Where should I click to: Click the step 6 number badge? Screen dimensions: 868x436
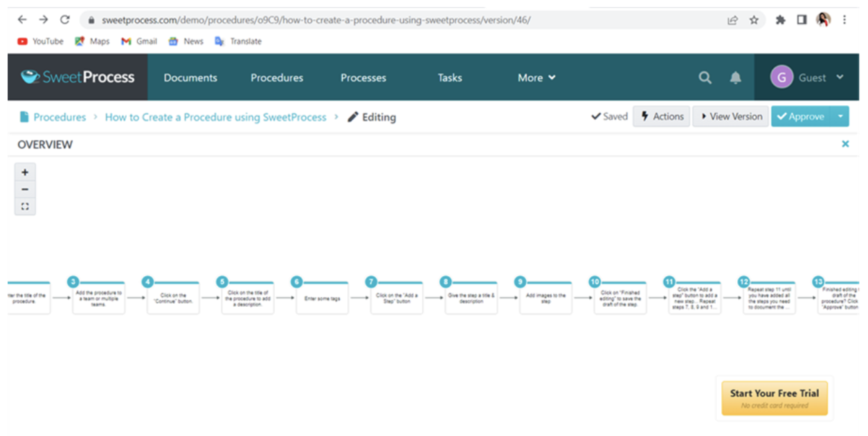297,282
